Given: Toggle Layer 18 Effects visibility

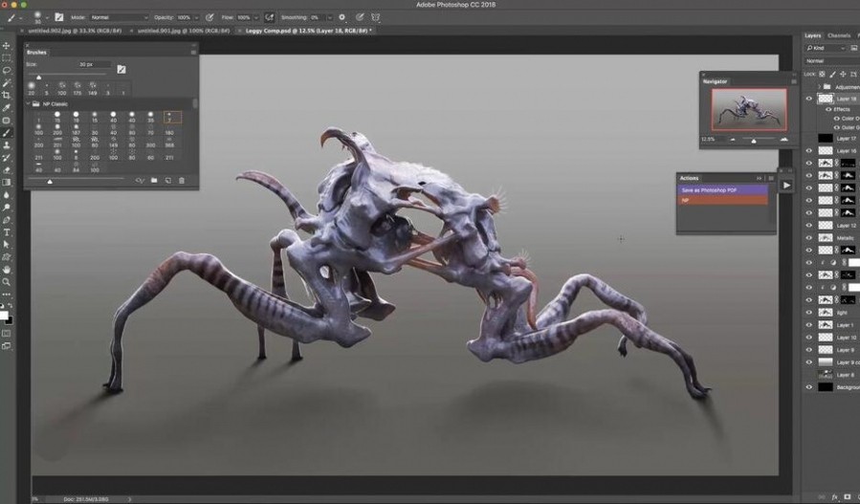Looking at the screenshot, I should pos(828,109).
